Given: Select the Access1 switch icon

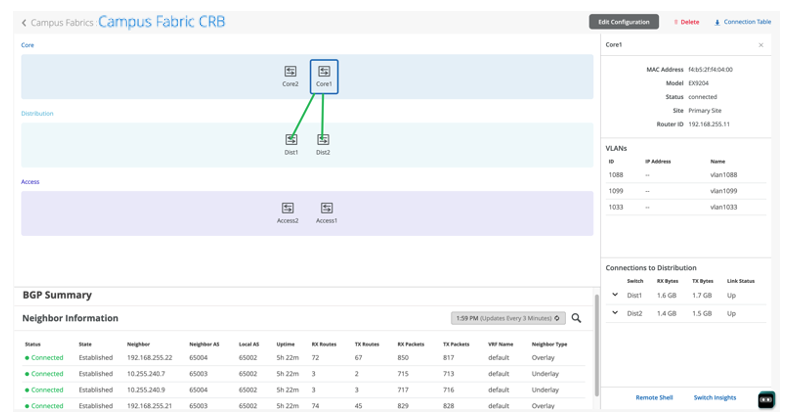Looking at the screenshot, I should tap(326, 208).
